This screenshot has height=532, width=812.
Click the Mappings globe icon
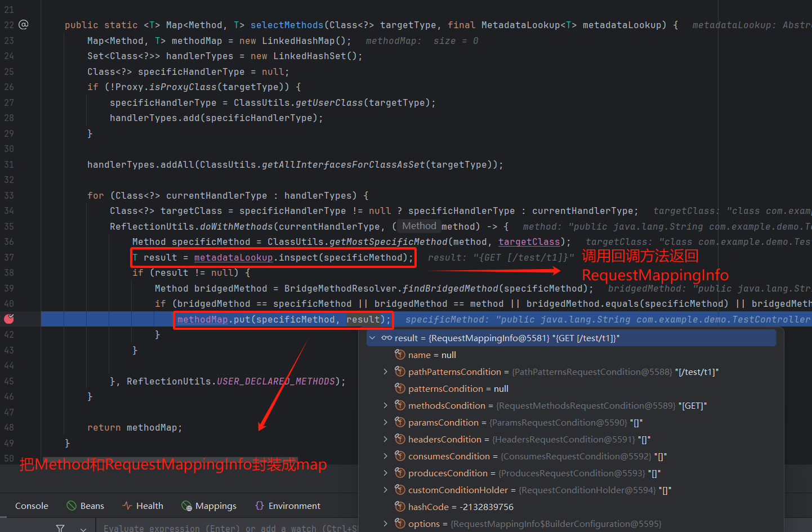[186, 506]
